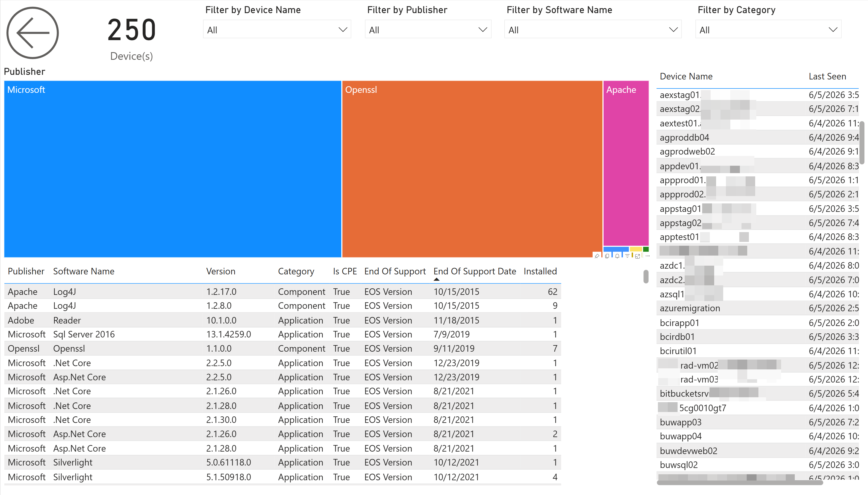The image size is (868, 495).
Task: Sort by the Category column header
Action: 296,271
